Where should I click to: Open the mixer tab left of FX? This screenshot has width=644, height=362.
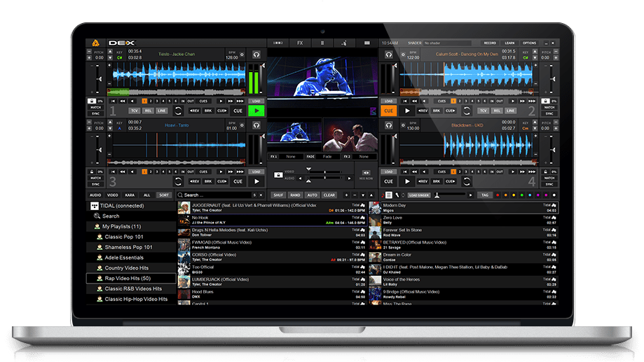[x=278, y=43]
